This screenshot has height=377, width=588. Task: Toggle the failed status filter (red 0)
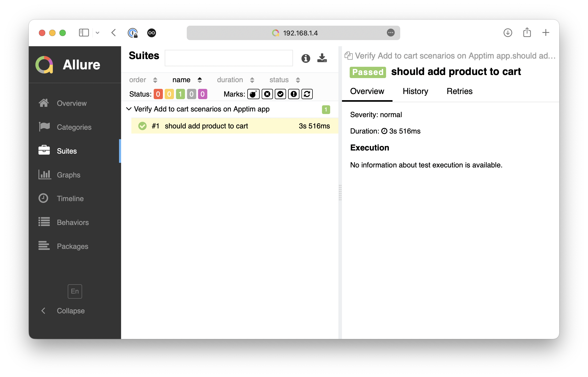click(x=158, y=94)
